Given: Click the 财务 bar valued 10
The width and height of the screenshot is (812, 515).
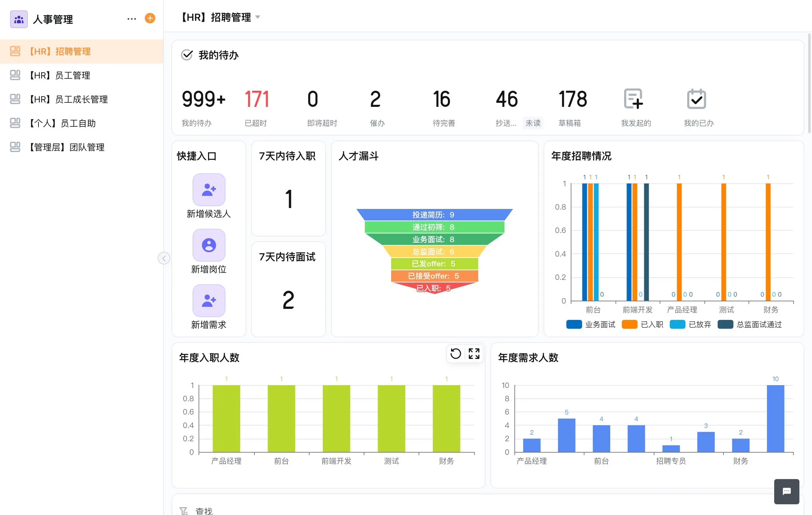Looking at the screenshot, I should [x=775, y=419].
